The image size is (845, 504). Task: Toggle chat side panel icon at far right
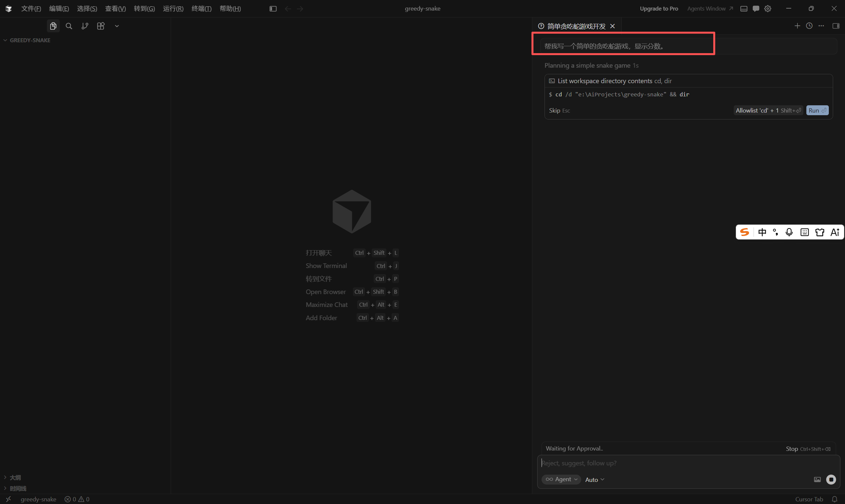pyautogui.click(x=836, y=26)
